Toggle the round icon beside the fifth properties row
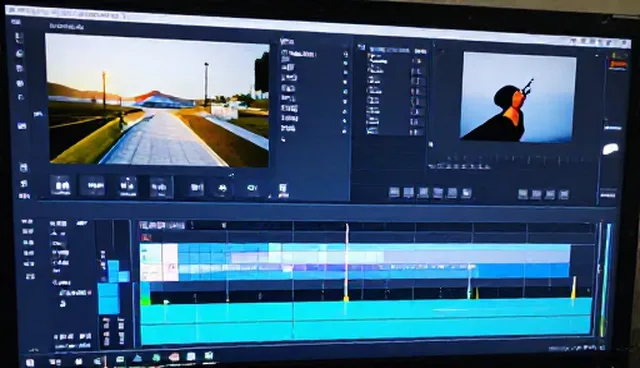This screenshot has height=368, width=640. tap(345, 92)
